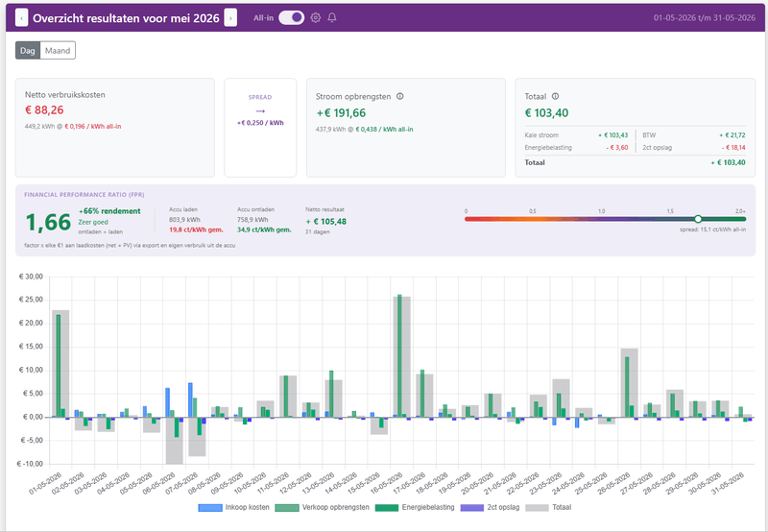This screenshot has width=768, height=532.
Task: Click Accu ontladen 758,9 kWh value
Action: click(252, 220)
